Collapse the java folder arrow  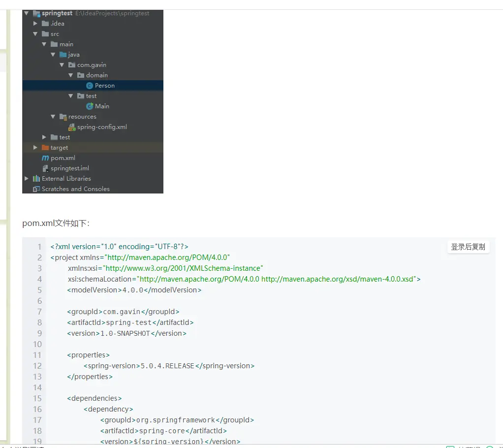pyautogui.click(x=53, y=55)
